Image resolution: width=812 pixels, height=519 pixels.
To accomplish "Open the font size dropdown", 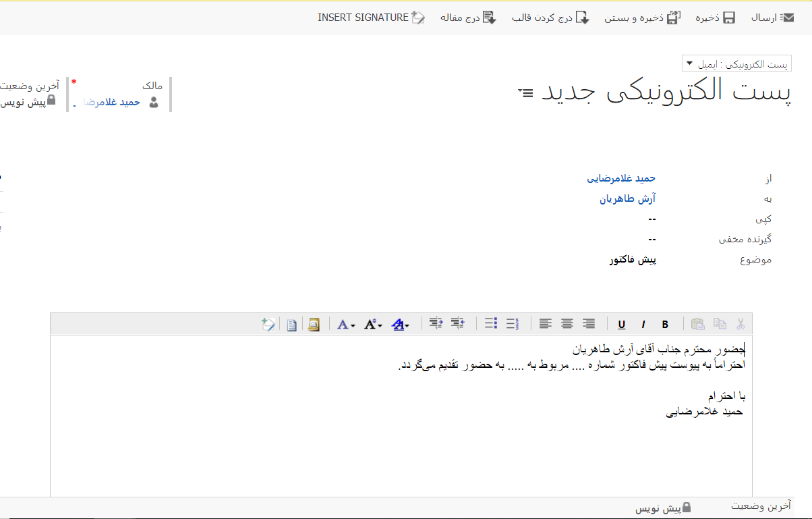I will click(x=373, y=325).
